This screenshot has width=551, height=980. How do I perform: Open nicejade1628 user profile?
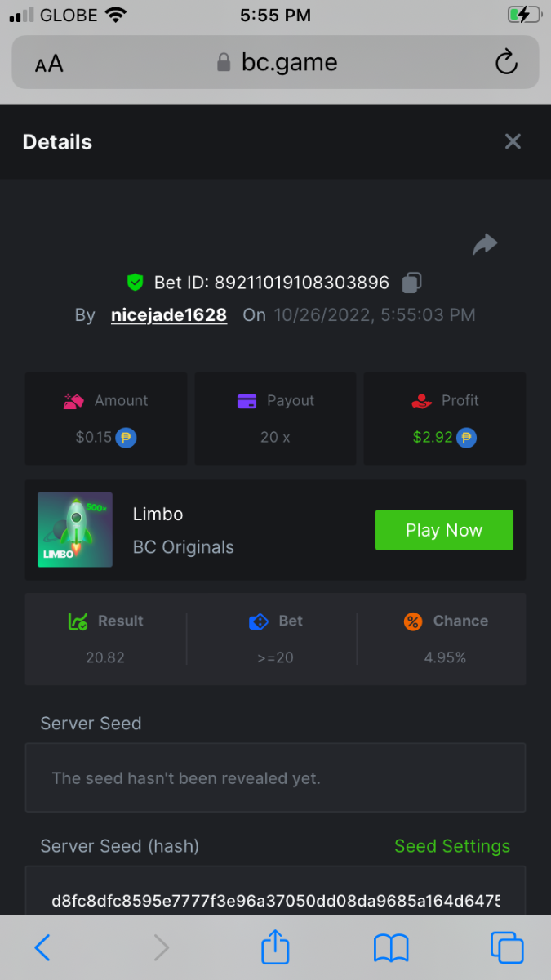(x=169, y=315)
